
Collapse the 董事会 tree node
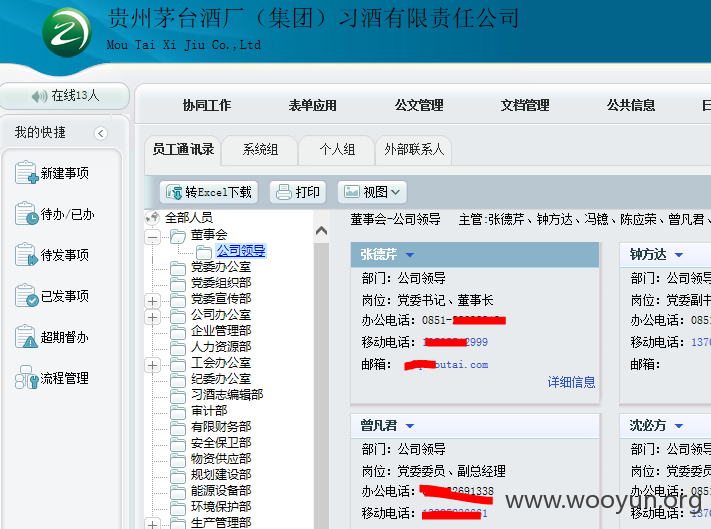coord(152,237)
